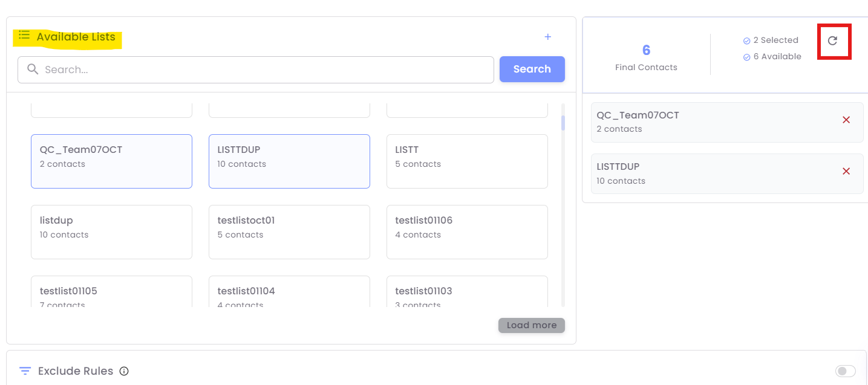Click the Exclude Rules filter icon
This screenshot has width=868, height=385.
[25, 370]
